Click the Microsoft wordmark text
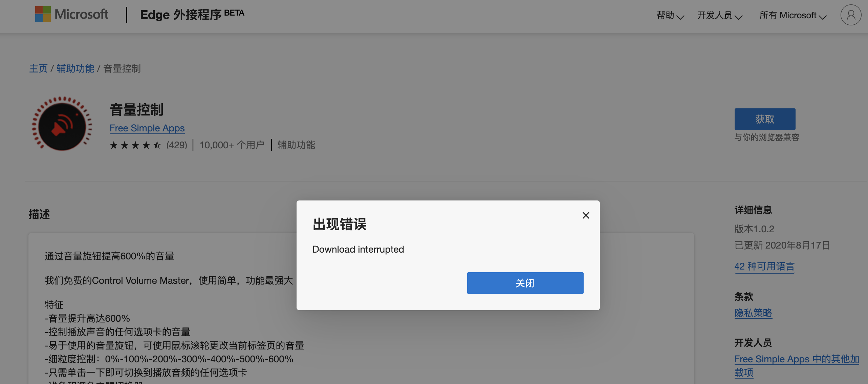Screen dimensions: 868x384 tap(81, 14)
